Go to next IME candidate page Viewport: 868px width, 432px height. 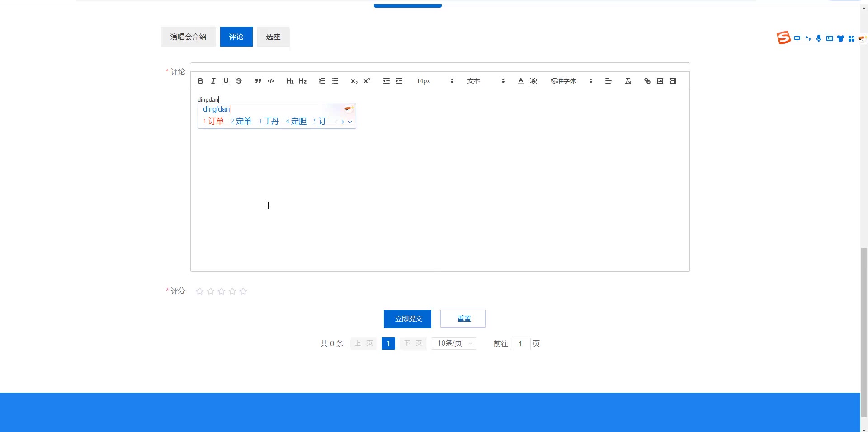(x=343, y=122)
